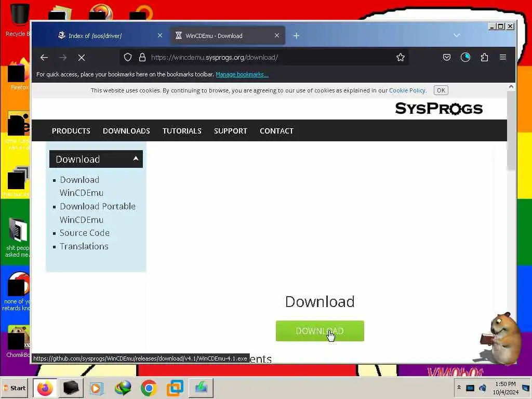Screen dimensions: 532x399
Task: Open the VirtualBox-style taskbar icon
Action: (x=175, y=388)
